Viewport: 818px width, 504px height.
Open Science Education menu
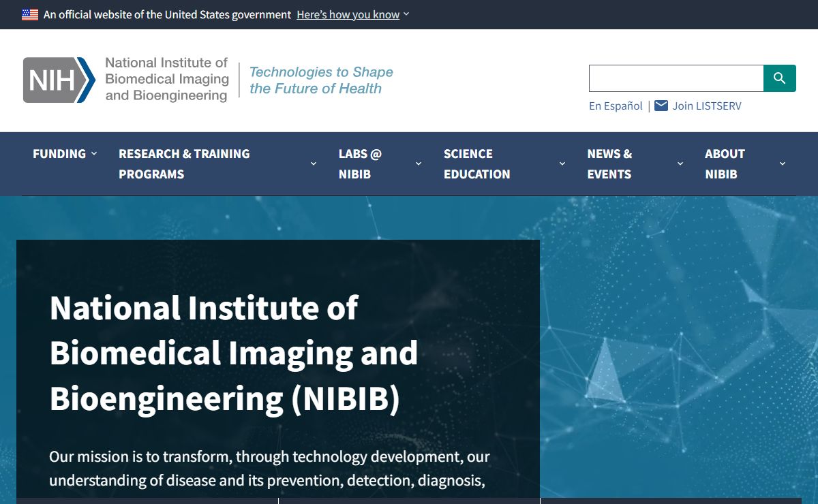tap(476, 163)
